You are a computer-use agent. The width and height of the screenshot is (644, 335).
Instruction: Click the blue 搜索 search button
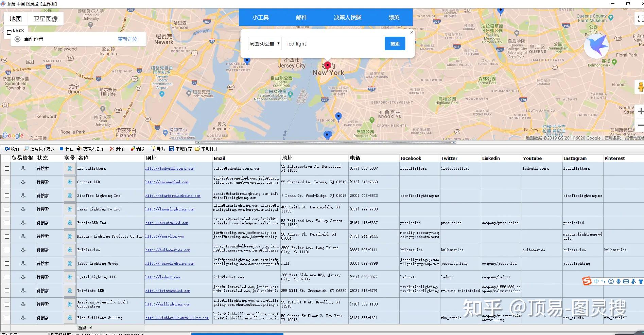pyautogui.click(x=395, y=44)
